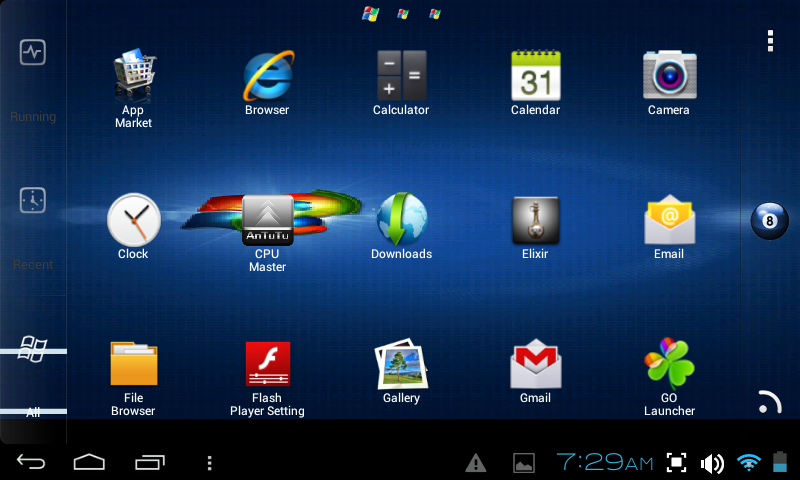The height and width of the screenshot is (480, 800).
Task: Launch GO Launcher clover icon
Action: pyautogui.click(x=669, y=363)
